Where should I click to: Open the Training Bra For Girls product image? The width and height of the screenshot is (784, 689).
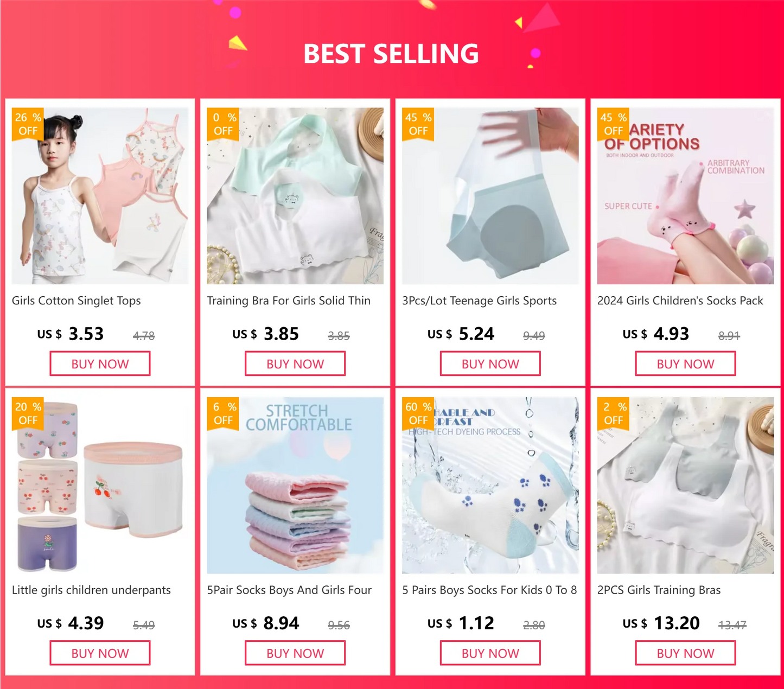(x=295, y=196)
